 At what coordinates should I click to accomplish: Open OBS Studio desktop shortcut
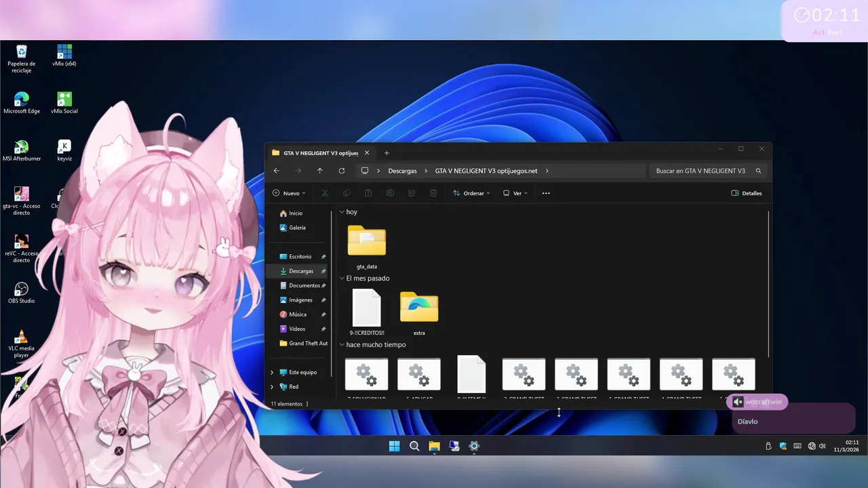tap(22, 293)
